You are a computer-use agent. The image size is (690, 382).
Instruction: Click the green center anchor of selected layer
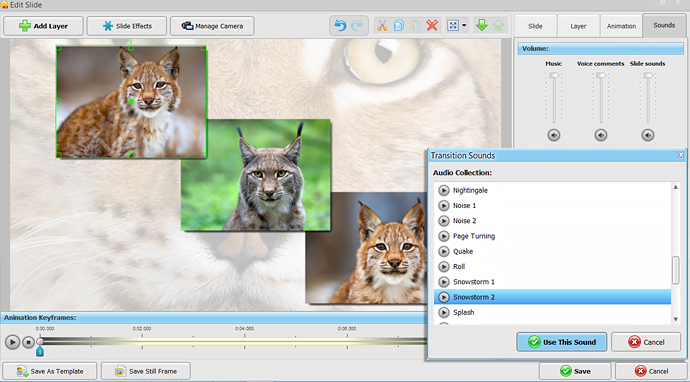(x=131, y=101)
